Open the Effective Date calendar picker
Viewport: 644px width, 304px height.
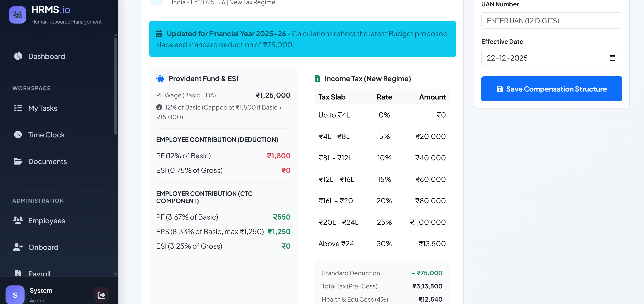[x=612, y=58]
